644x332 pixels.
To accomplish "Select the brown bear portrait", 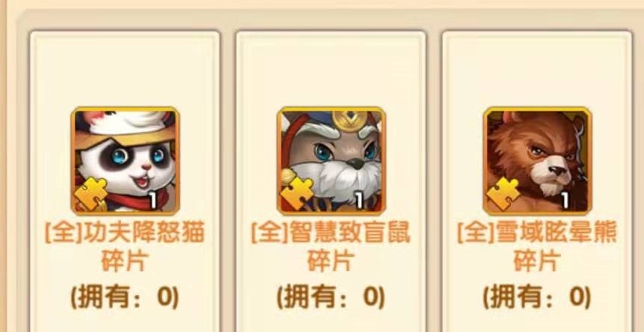I will coord(537,160).
